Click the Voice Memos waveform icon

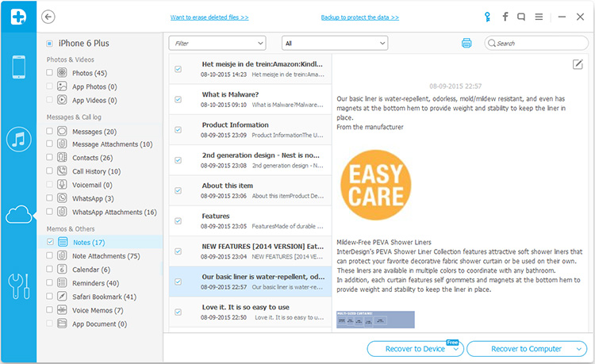pos(62,310)
